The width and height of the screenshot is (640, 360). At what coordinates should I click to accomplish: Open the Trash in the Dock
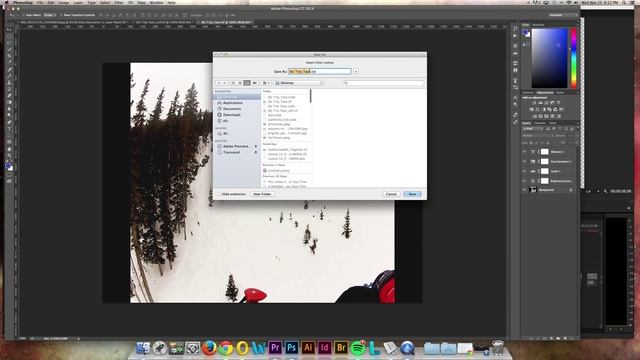point(498,348)
